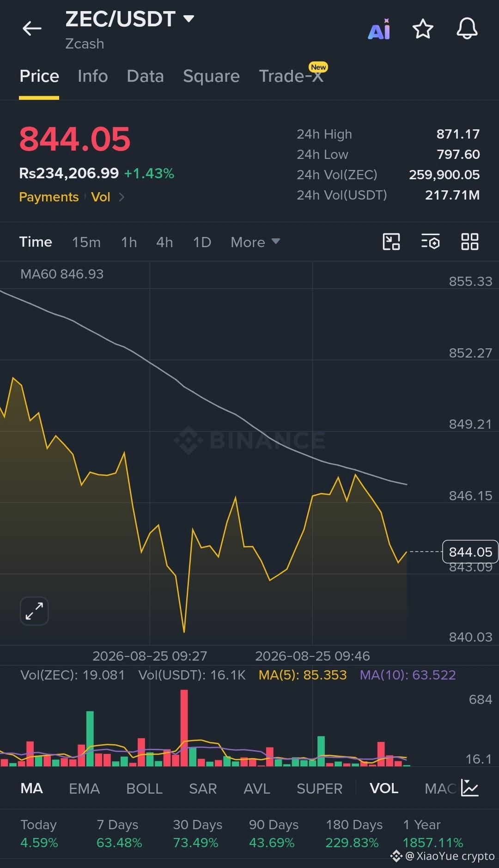The height and width of the screenshot is (868, 499).
Task: Tap the 7 Days 63.48% performance
Action: [x=119, y=833]
